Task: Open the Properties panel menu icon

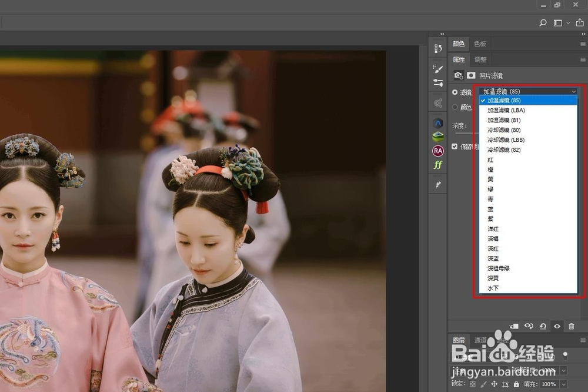Action: tap(583, 59)
